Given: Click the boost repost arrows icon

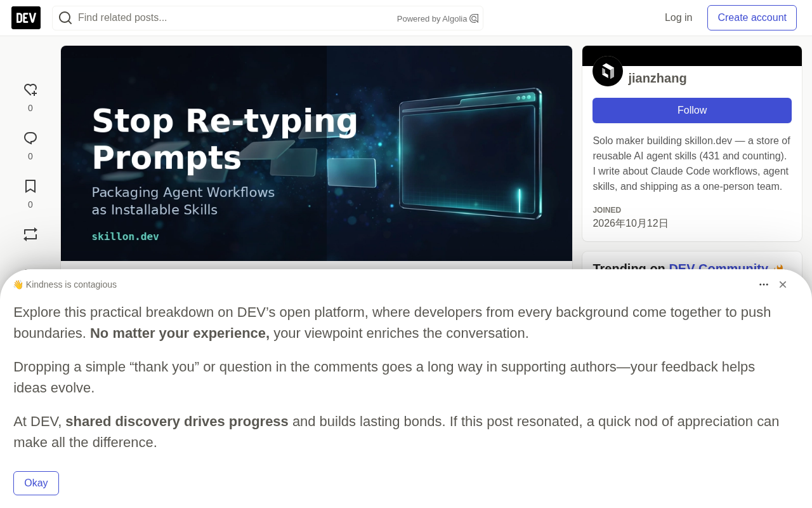Looking at the screenshot, I should (x=30, y=235).
